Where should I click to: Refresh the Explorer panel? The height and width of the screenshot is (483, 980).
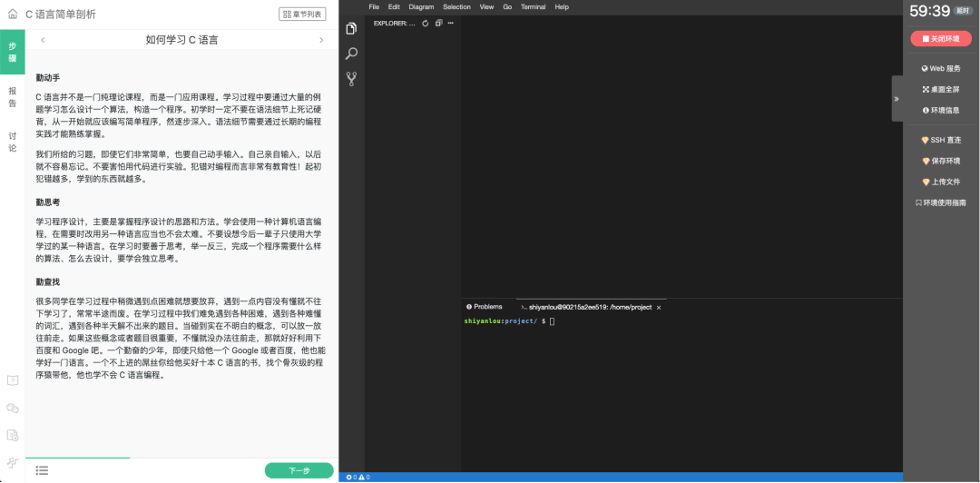[426, 23]
